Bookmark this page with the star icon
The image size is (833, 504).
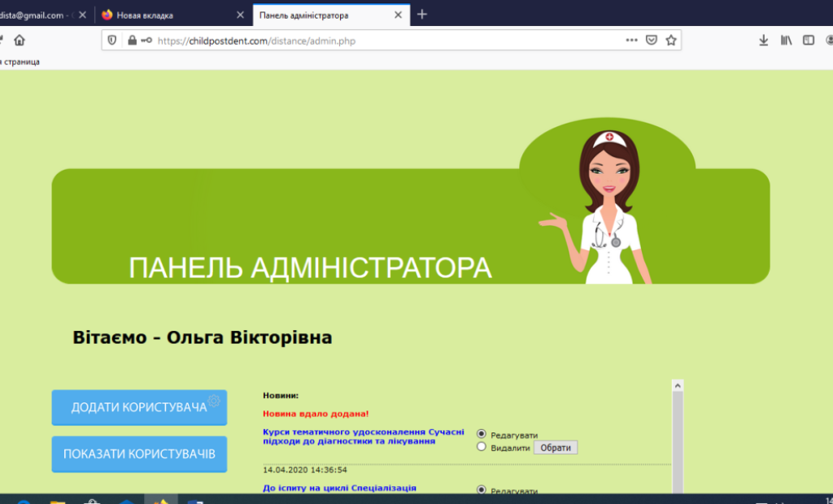point(670,39)
